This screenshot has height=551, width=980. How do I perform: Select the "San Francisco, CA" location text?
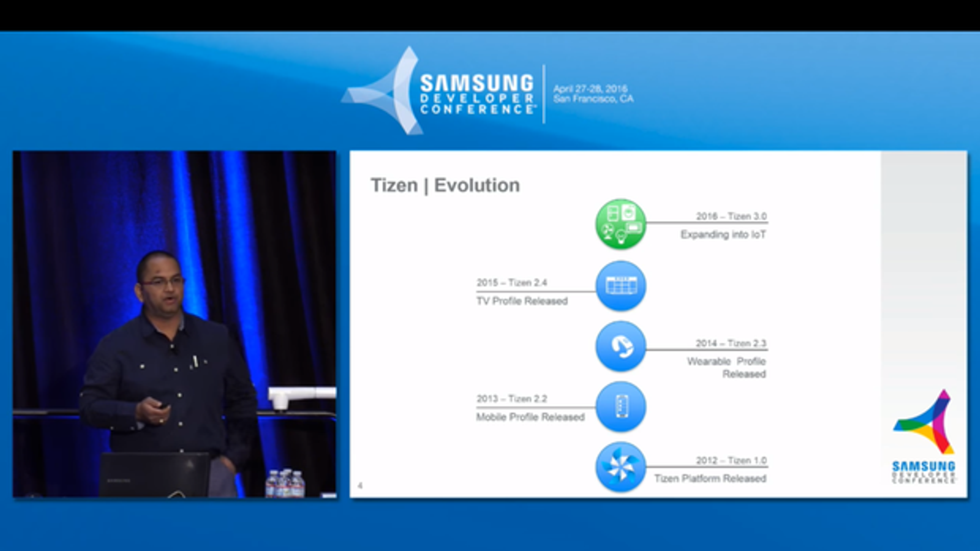tap(594, 99)
